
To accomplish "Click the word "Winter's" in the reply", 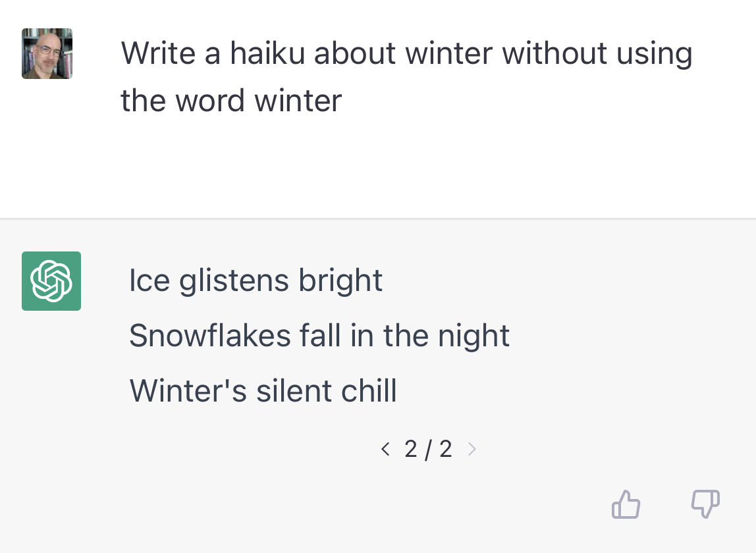I will tap(188, 391).
